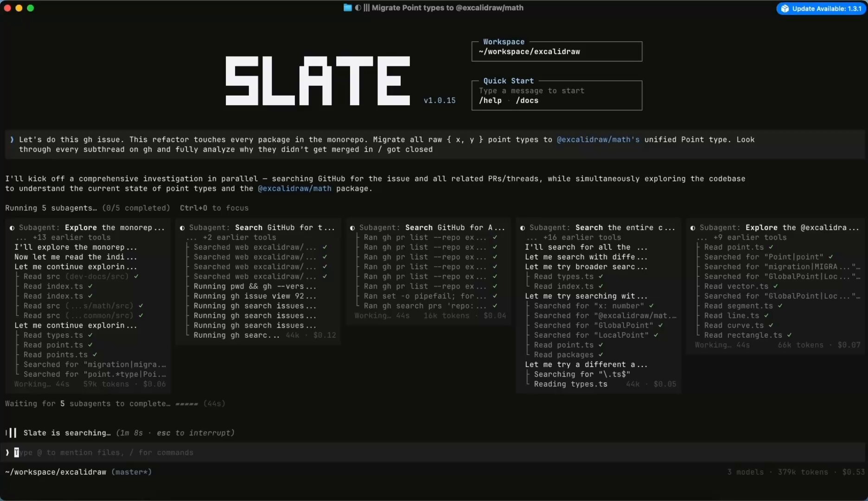This screenshot has height=501, width=868.
Task: Expand the '+9 earlier tools' entry
Action: tap(749, 238)
